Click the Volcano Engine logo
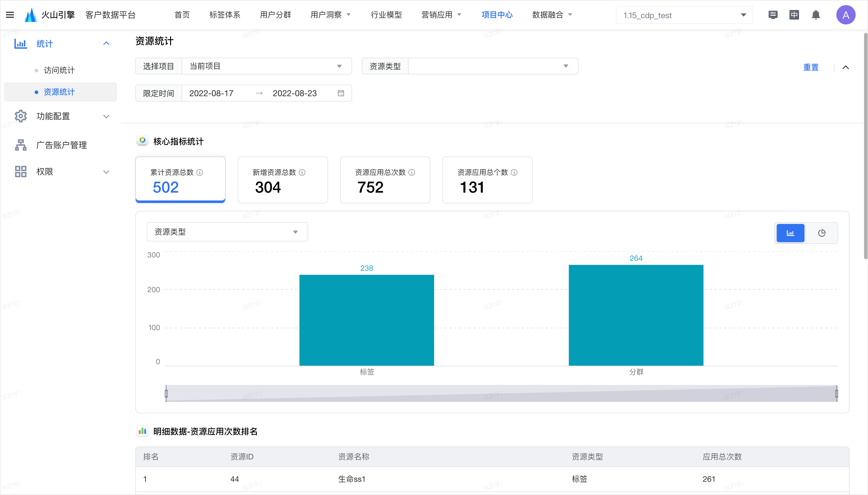868x495 pixels. 30,14
